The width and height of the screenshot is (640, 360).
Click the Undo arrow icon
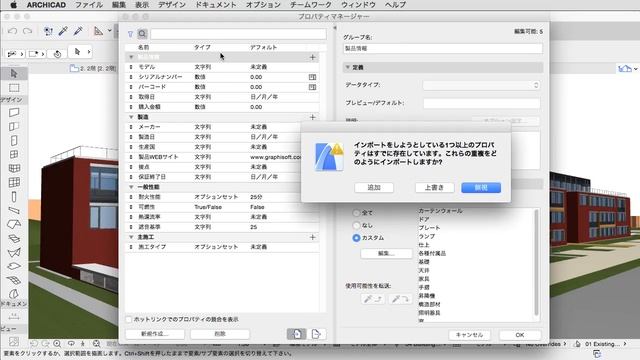click(x=13, y=31)
